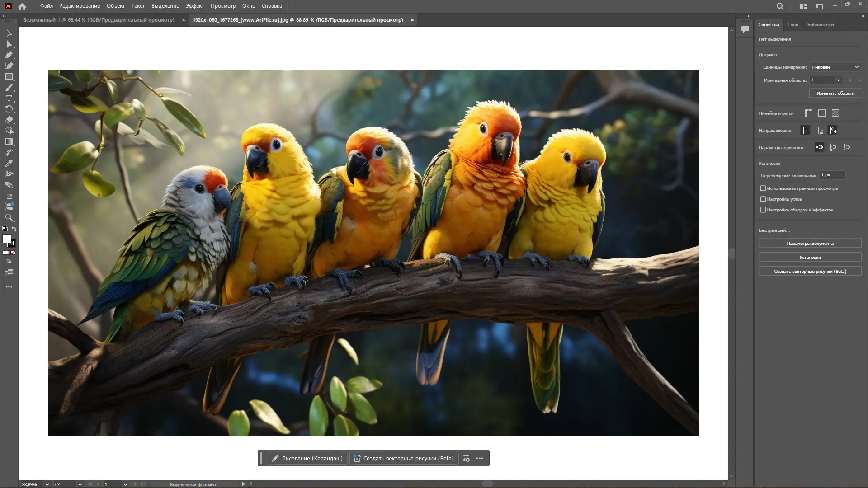Select the Zoom tool in toolbar
The image size is (868, 488).
coord(9,218)
